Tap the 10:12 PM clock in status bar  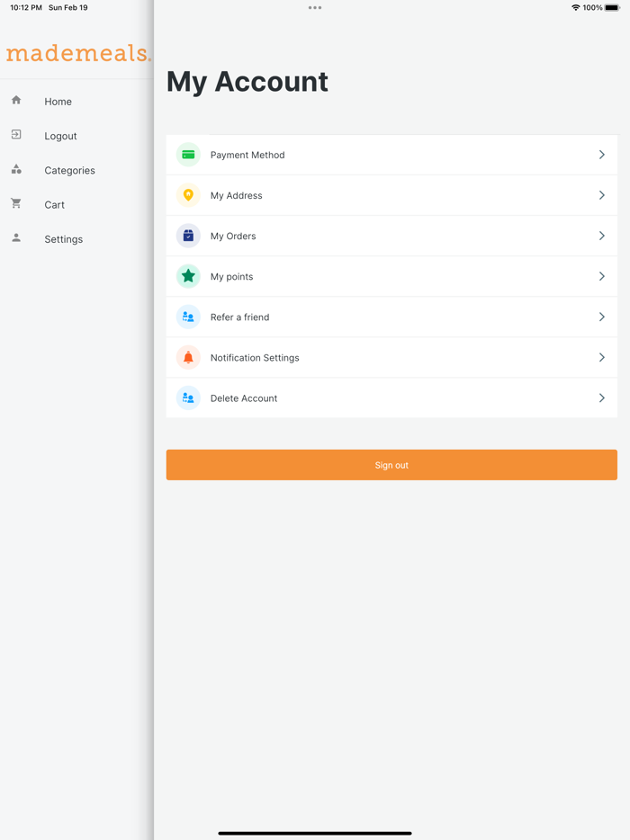pos(26,7)
